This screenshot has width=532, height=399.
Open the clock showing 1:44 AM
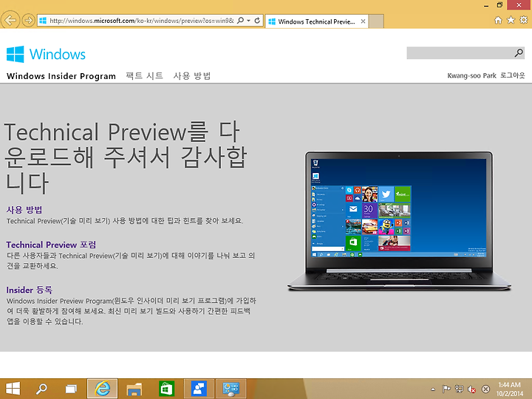click(x=510, y=389)
